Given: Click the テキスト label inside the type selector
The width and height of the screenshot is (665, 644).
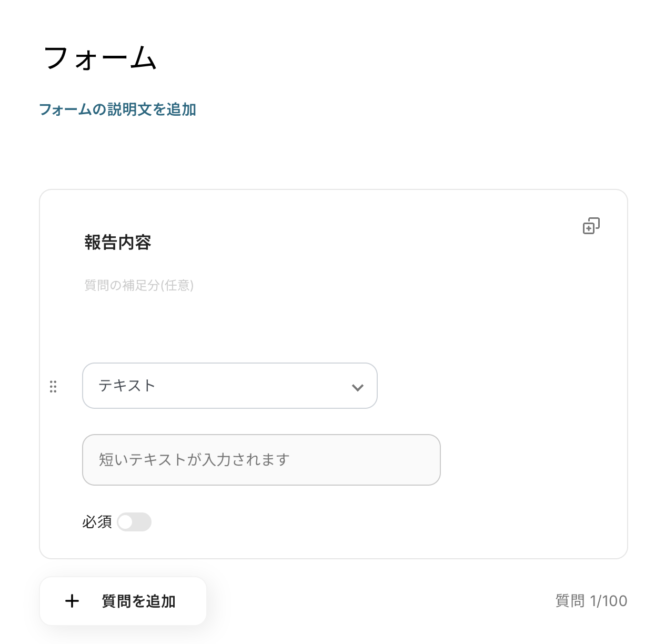Looking at the screenshot, I should click(127, 386).
